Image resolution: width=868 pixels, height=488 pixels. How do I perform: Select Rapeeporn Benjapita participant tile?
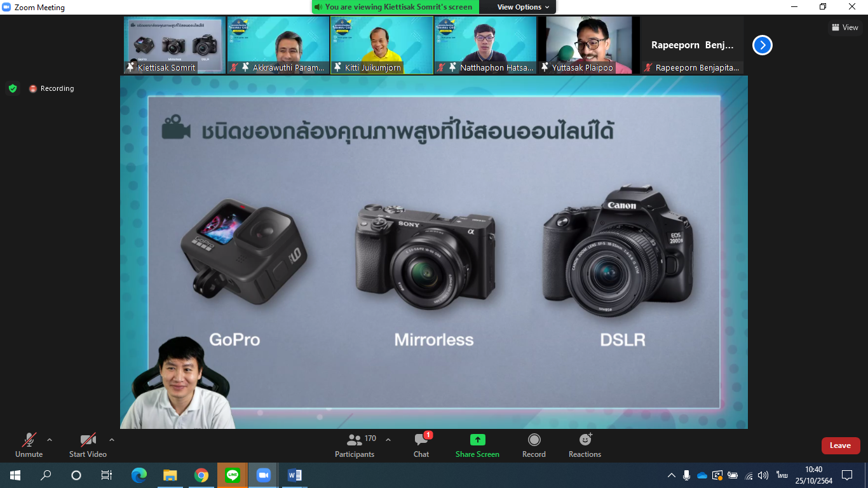point(693,45)
